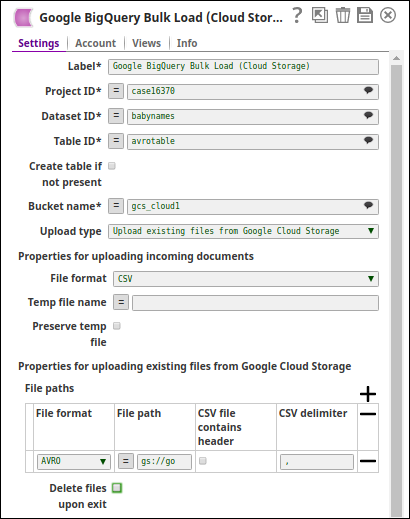This screenshot has width=410, height=519.
Task: Click Properties for uploading incoming documents heading
Action: pyautogui.click(x=136, y=256)
